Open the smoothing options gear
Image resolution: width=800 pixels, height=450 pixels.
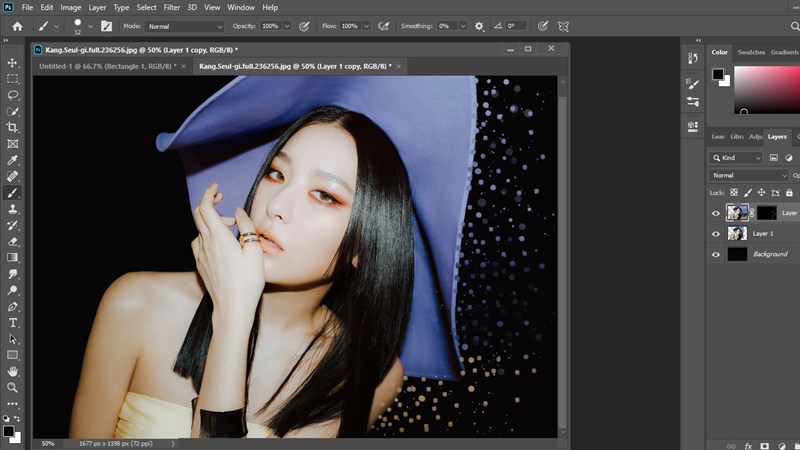pyautogui.click(x=479, y=27)
